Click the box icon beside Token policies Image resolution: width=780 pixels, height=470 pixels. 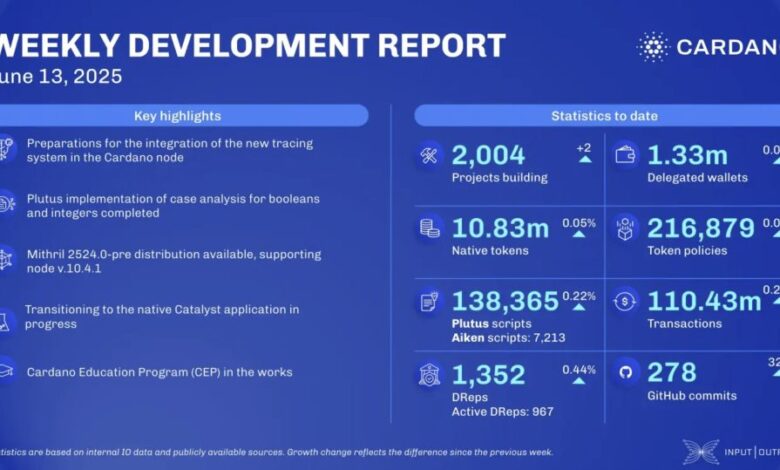coord(624,228)
